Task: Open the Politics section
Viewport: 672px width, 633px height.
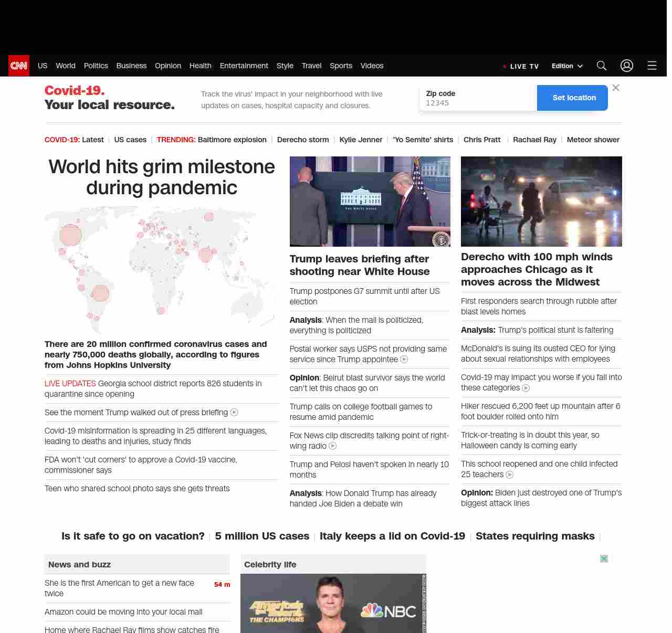Action: (x=96, y=66)
